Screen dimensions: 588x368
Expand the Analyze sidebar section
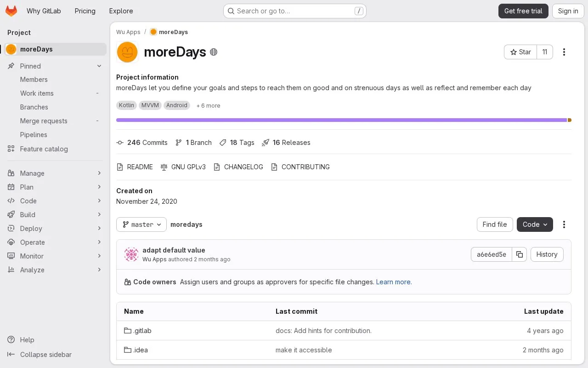[55, 270]
